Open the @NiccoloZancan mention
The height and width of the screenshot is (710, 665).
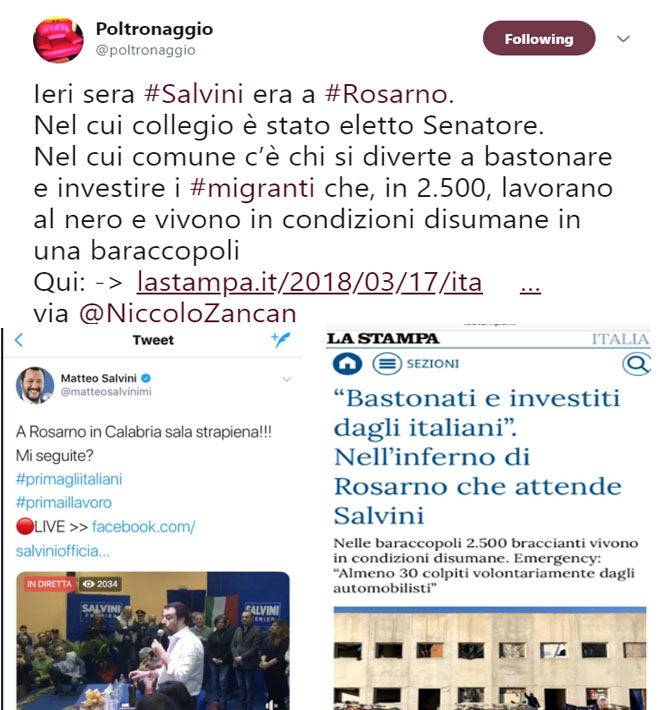[188, 313]
